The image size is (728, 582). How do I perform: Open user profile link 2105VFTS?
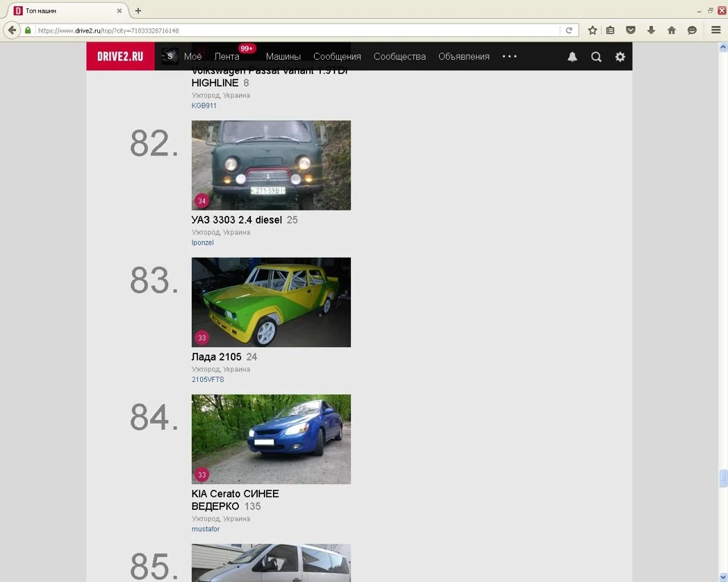[x=208, y=379]
